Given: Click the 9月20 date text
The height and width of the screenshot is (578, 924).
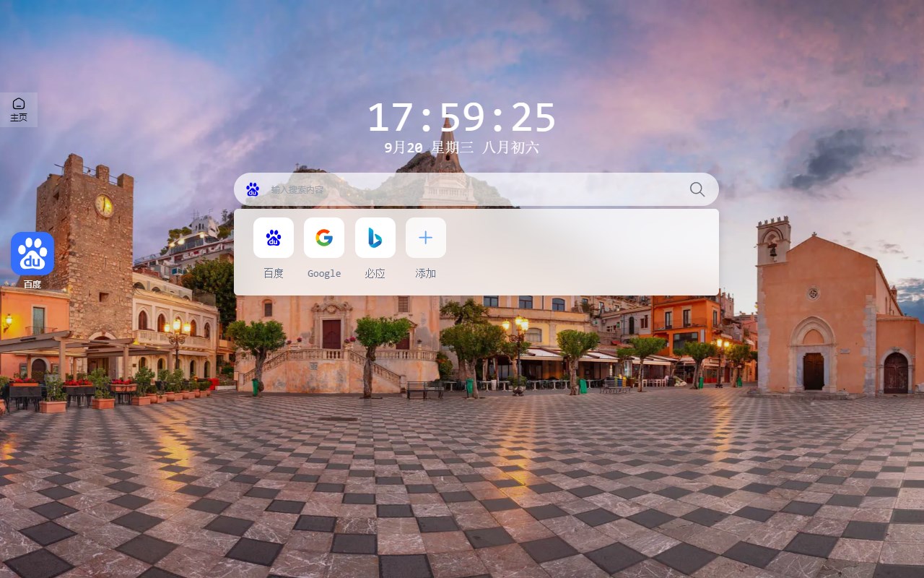Looking at the screenshot, I should pos(404,147).
